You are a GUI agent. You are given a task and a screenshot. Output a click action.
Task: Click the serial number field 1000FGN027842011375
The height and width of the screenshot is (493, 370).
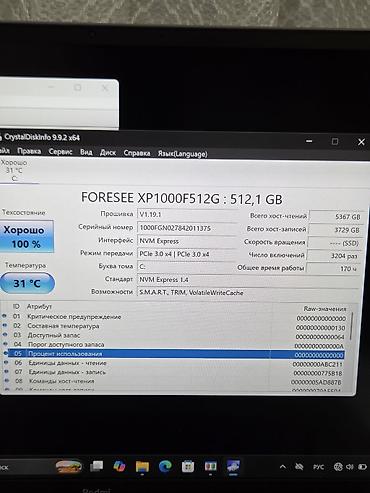(x=187, y=228)
